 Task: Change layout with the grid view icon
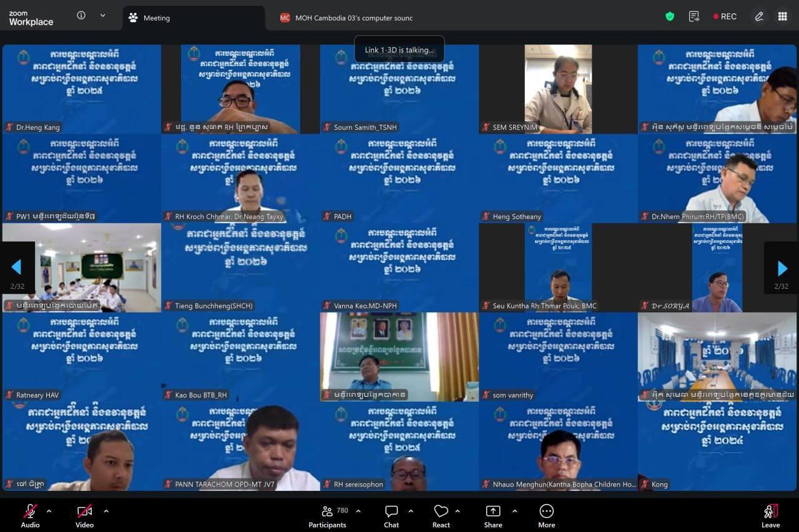782,17
